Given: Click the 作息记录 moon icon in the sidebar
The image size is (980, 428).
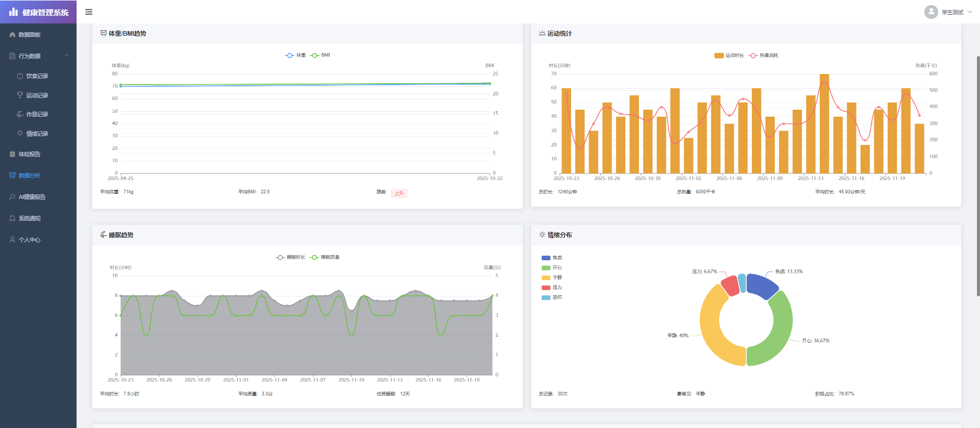Looking at the screenshot, I should 20,114.
